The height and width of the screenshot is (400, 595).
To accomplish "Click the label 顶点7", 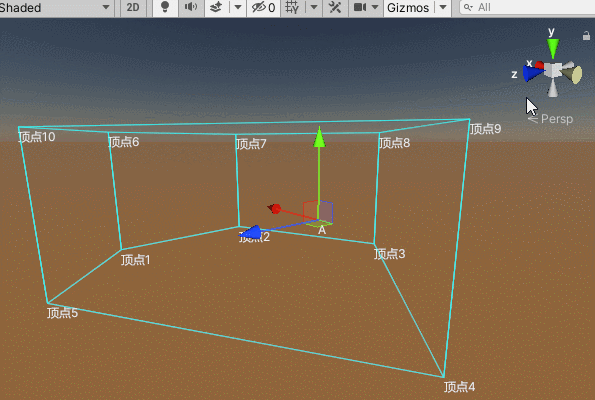I will tap(251, 144).
